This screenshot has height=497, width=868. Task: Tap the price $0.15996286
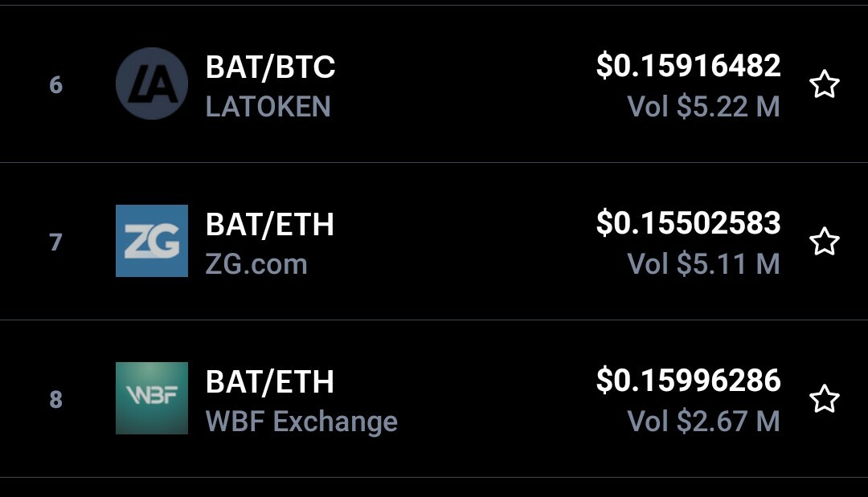(688, 381)
